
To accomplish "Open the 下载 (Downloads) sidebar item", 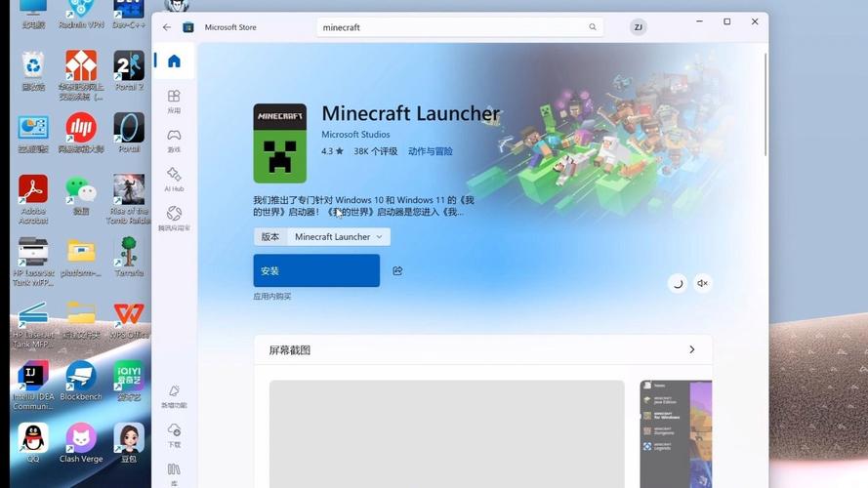I will tap(174, 434).
